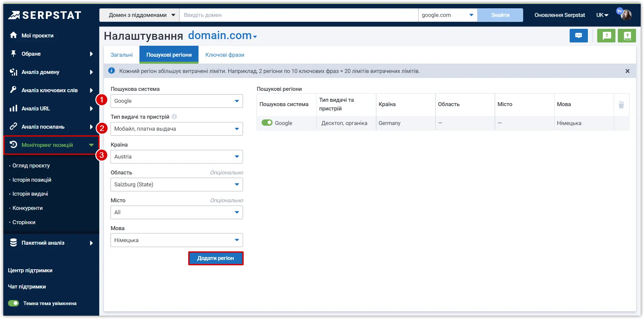Viewport: 644px width, 319px height.
Task: Collapse the Моніторинг позицій menu arrow
Action: pyautogui.click(x=91, y=145)
